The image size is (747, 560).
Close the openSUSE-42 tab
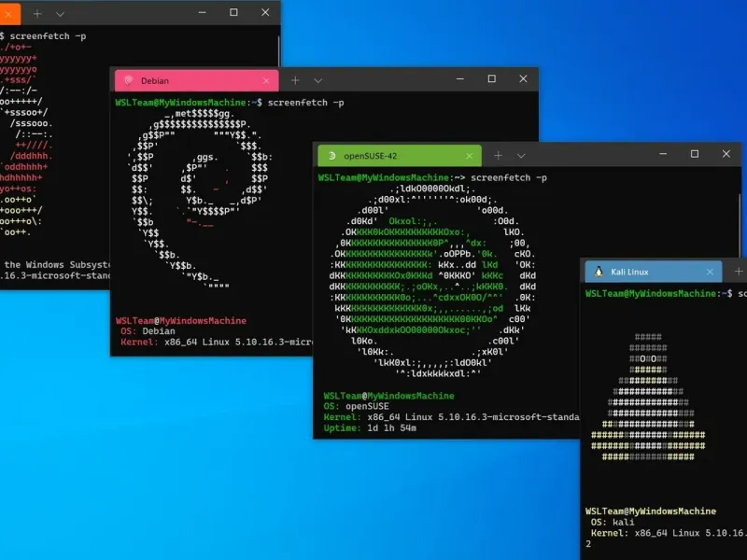tap(470, 156)
